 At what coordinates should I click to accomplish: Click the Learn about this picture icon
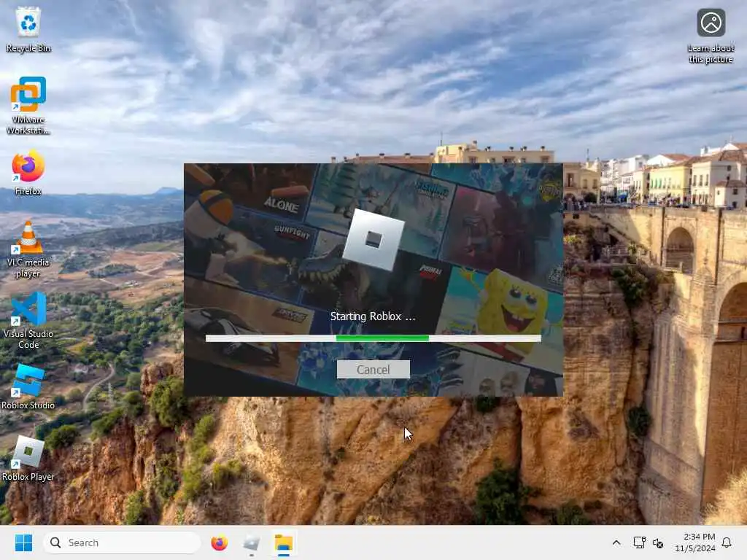tap(711, 36)
